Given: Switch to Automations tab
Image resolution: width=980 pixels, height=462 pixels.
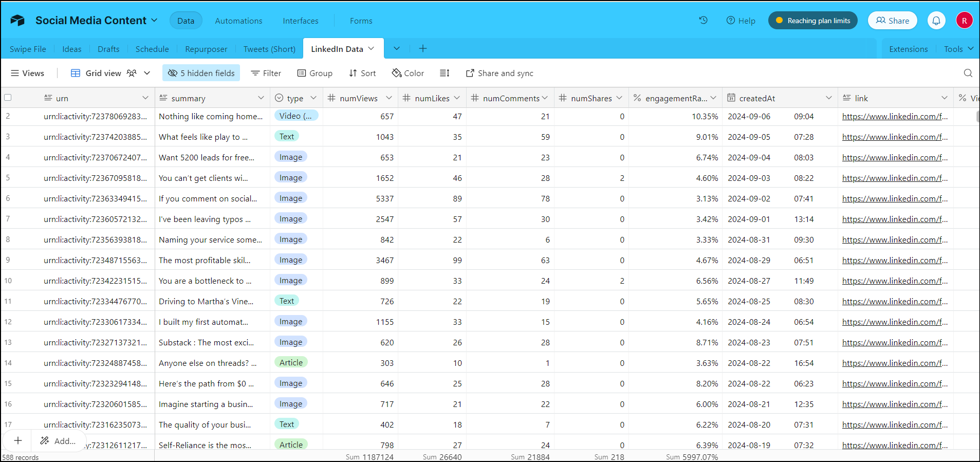Looking at the screenshot, I should click(x=238, y=21).
